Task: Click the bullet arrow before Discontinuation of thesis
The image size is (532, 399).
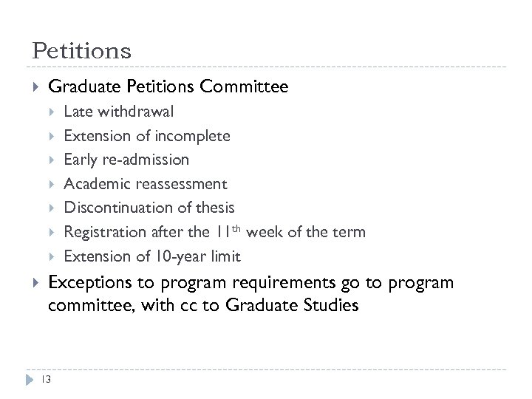Action: [x=52, y=208]
